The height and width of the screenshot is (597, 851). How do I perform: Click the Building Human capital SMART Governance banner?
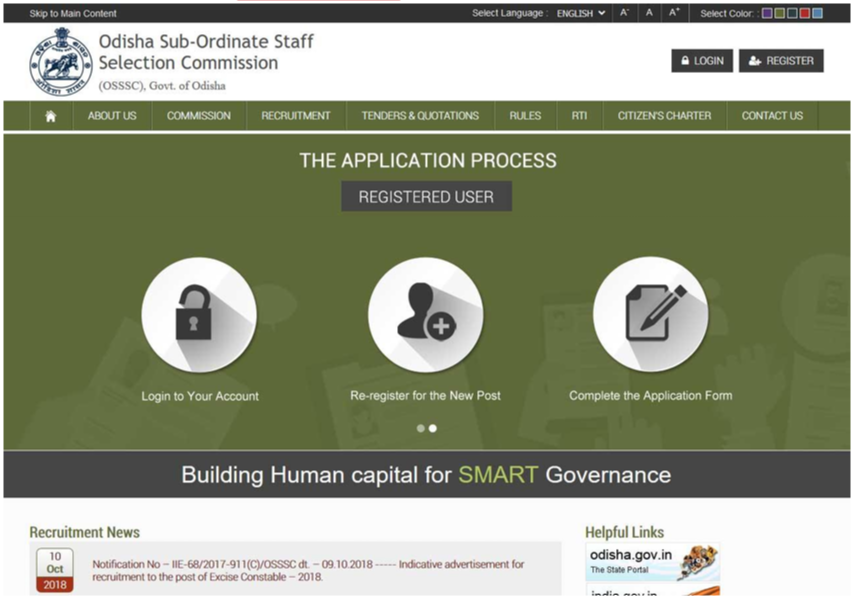coord(427,474)
